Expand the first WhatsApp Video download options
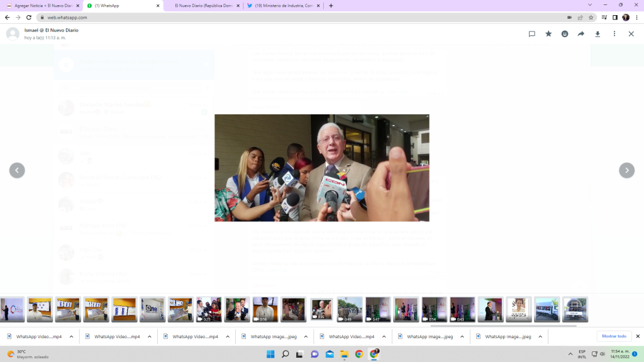Viewport: 644px width, 362px height. tap(71, 336)
